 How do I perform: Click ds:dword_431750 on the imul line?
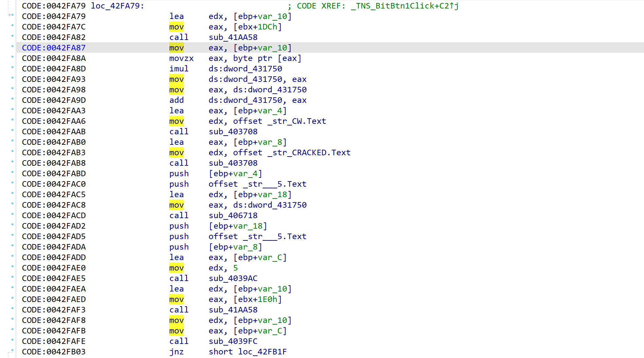pyautogui.click(x=245, y=69)
